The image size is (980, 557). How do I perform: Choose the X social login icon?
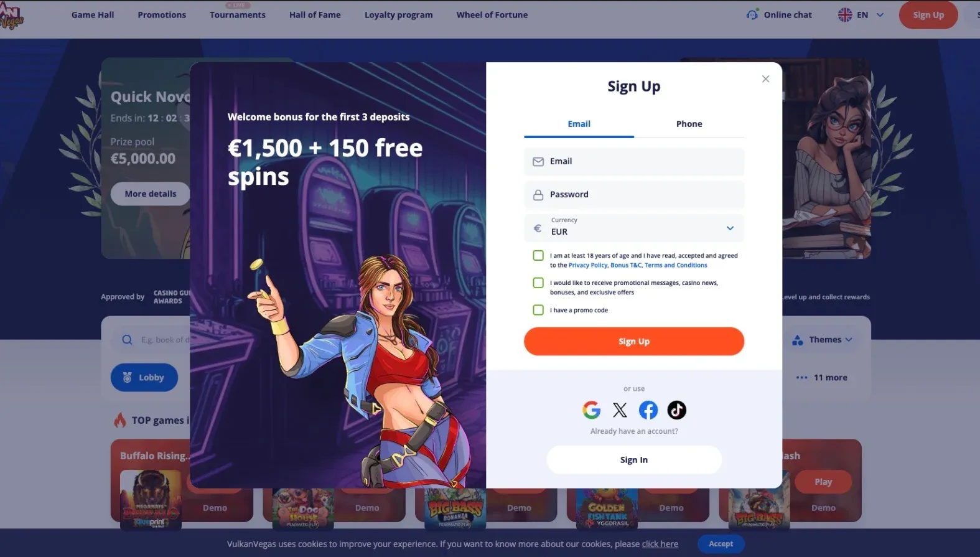(620, 410)
